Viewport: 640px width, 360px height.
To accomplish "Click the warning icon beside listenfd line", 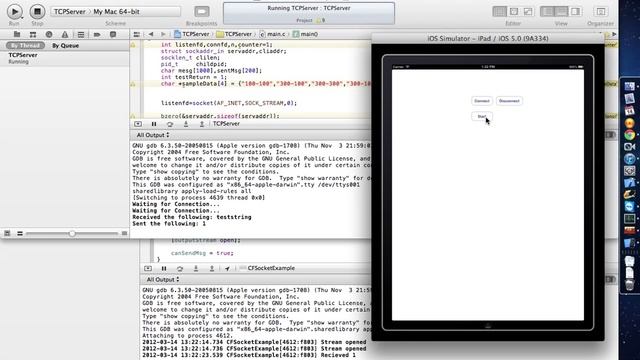I will (133, 44).
